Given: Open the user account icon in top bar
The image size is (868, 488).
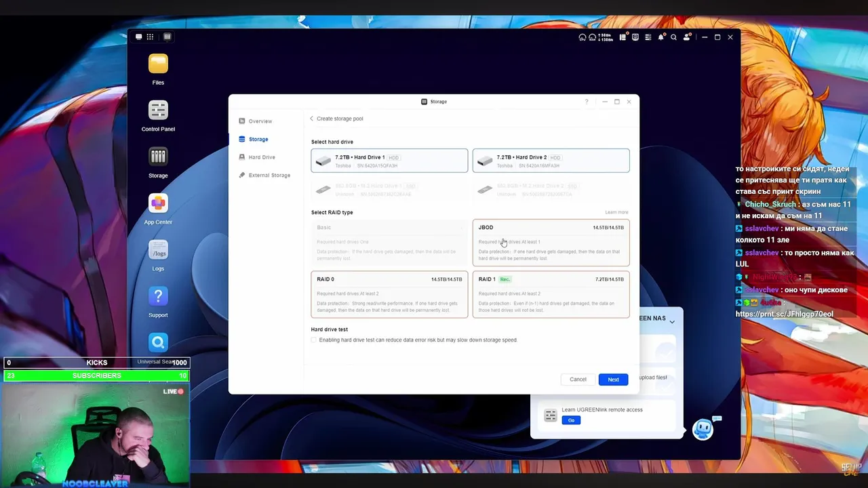Looking at the screenshot, I should coord(687,37).
